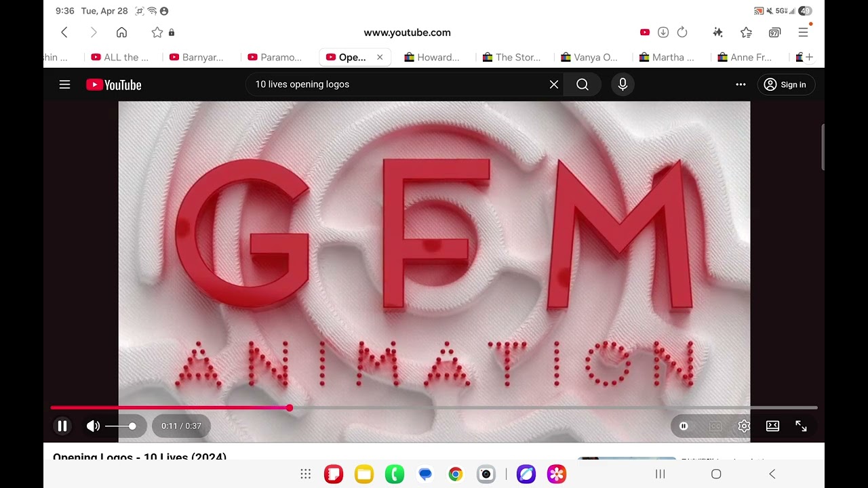Screen dimensions: 868x488
Task: Click the YouTube search magnifier button
Action: point(583,85)
